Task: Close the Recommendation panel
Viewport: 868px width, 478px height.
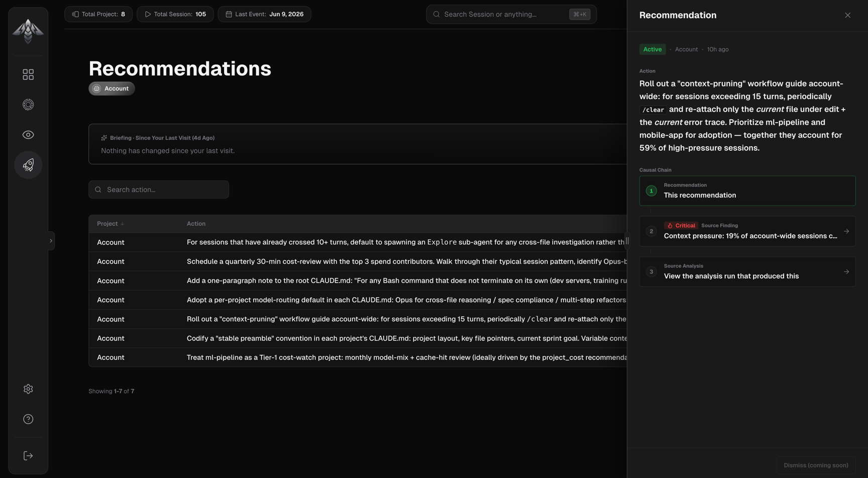Action: [847, 15]
